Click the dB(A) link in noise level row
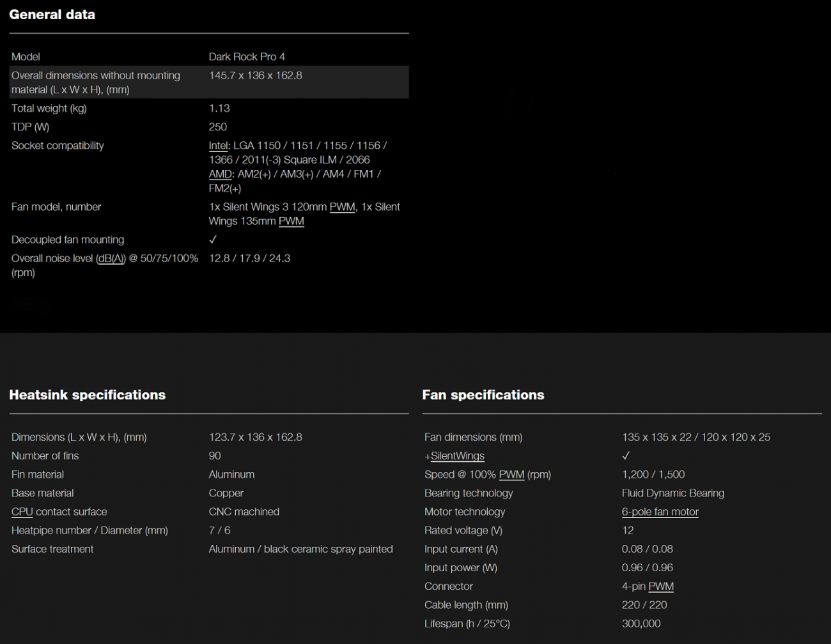This screenshot has width=831, height=644. pyautogui.click(x=111, y=258)
